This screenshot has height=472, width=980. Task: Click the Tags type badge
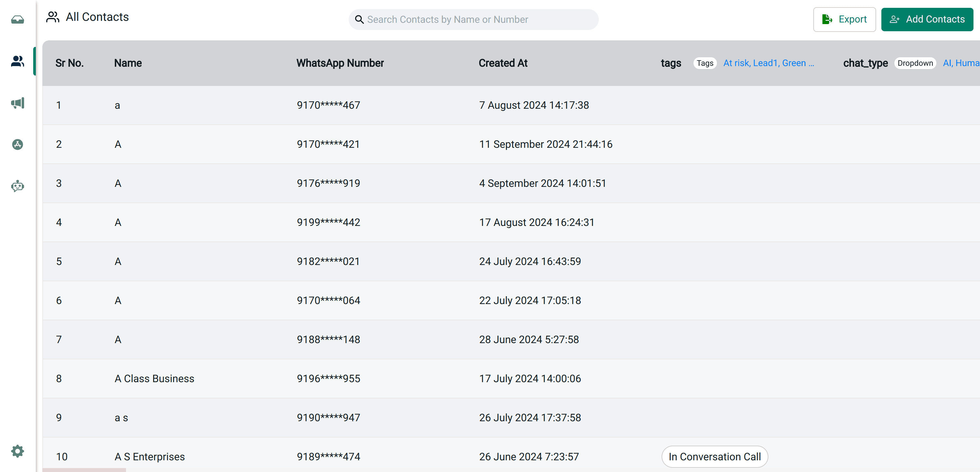coord(705,63)
